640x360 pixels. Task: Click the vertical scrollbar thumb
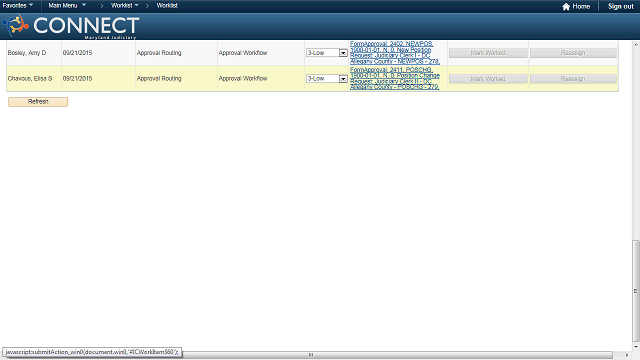[x=636, y=291]
